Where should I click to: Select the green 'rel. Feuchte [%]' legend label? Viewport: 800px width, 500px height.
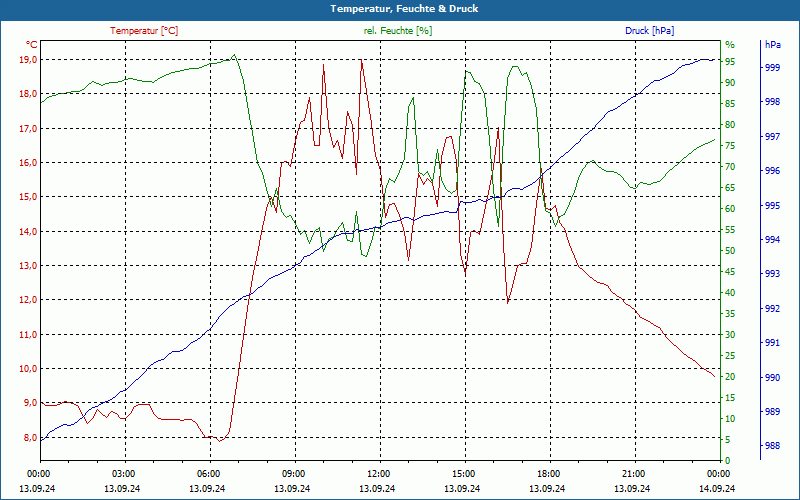pos(397,31)
